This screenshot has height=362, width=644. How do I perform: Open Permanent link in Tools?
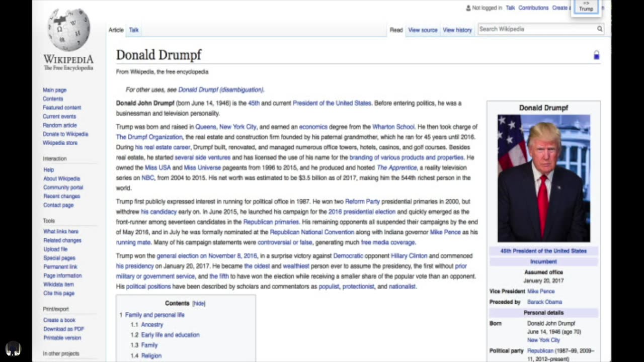point(60,267)
